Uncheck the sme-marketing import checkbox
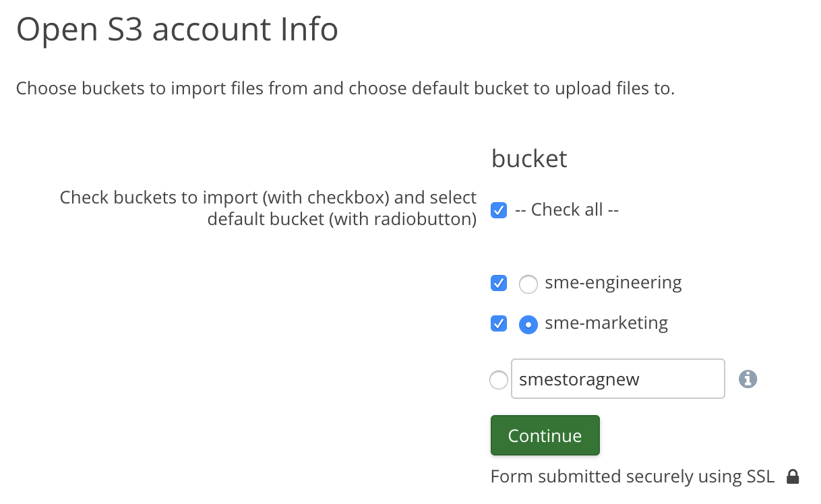 point(499,324)
